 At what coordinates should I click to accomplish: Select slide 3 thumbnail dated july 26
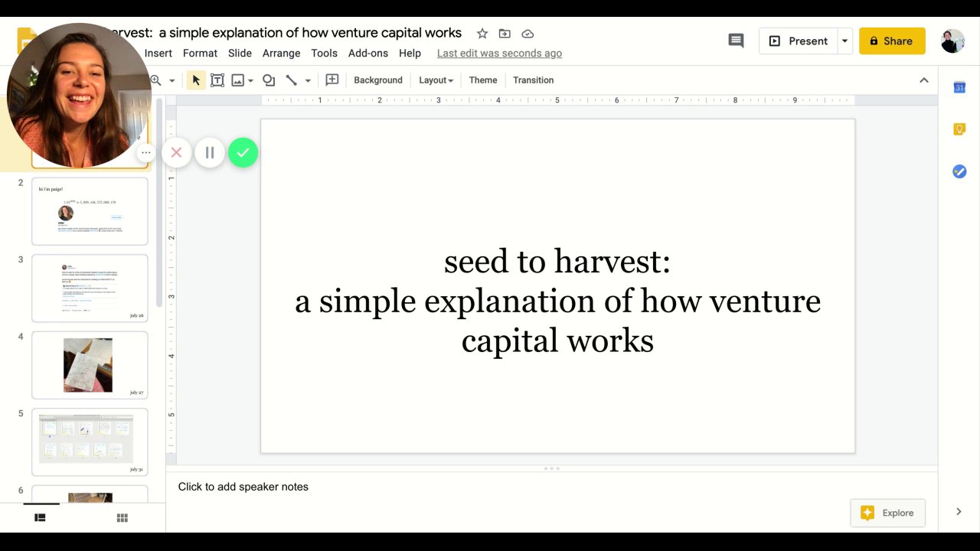90,288
